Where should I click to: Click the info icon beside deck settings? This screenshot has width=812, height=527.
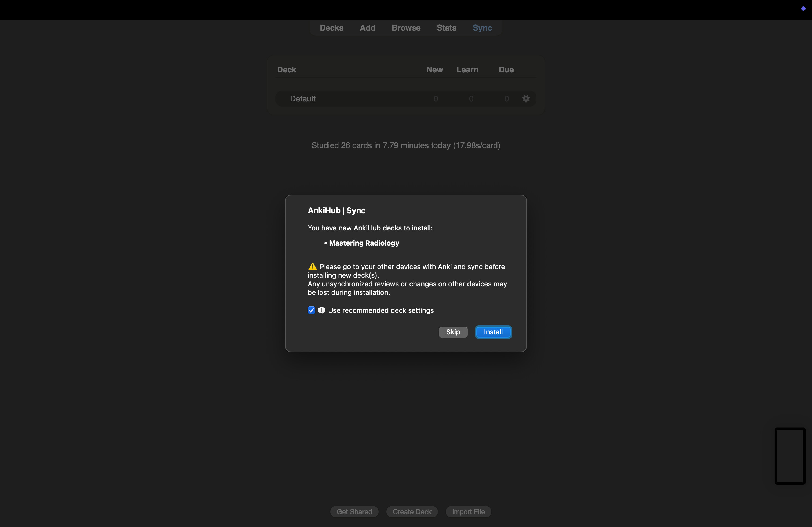(x=321, y=310)
